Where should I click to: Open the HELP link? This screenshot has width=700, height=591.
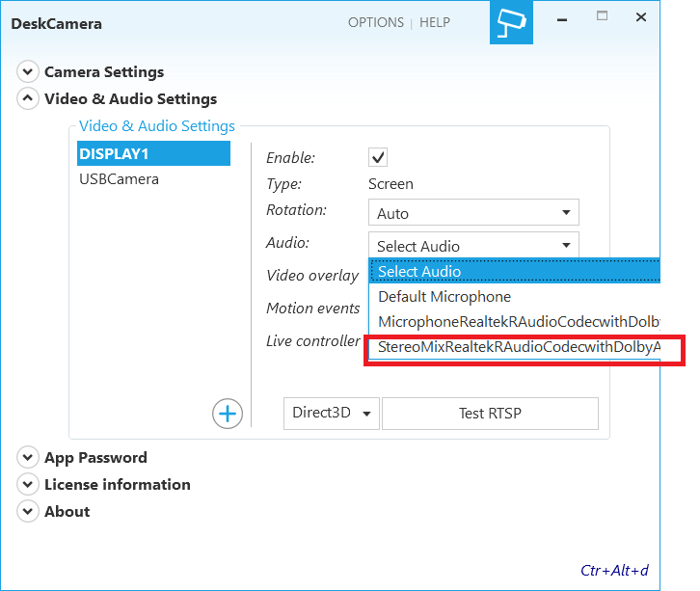[x=435, y=22]
